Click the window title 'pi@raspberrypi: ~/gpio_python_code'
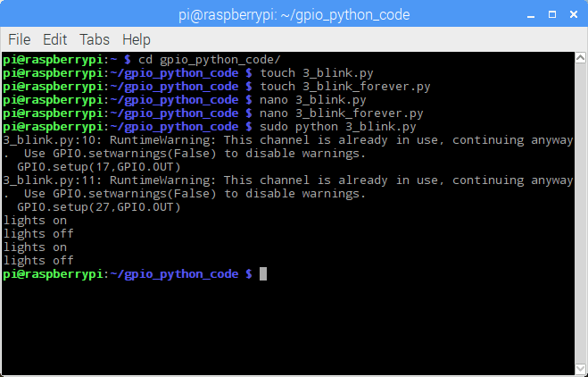Screen dimensions: 588x377 [x=294, y=15]
